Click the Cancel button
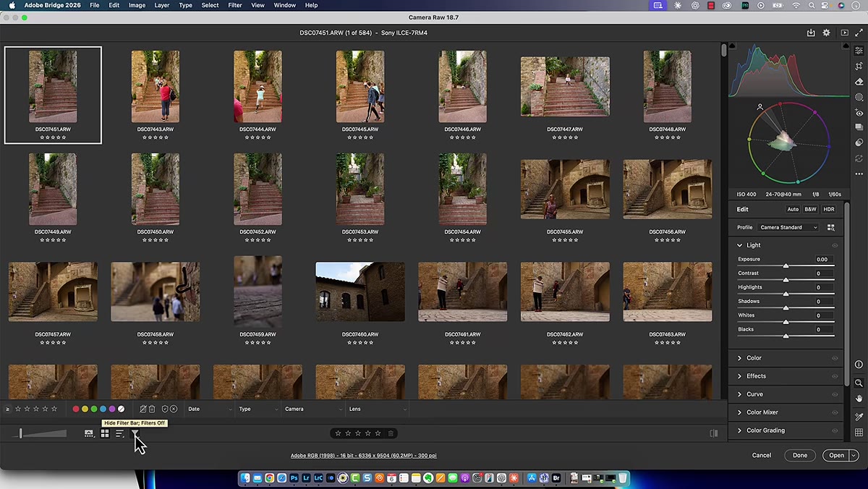The height and width of the screenshot is (489, 868). click(x=762, y=456)
